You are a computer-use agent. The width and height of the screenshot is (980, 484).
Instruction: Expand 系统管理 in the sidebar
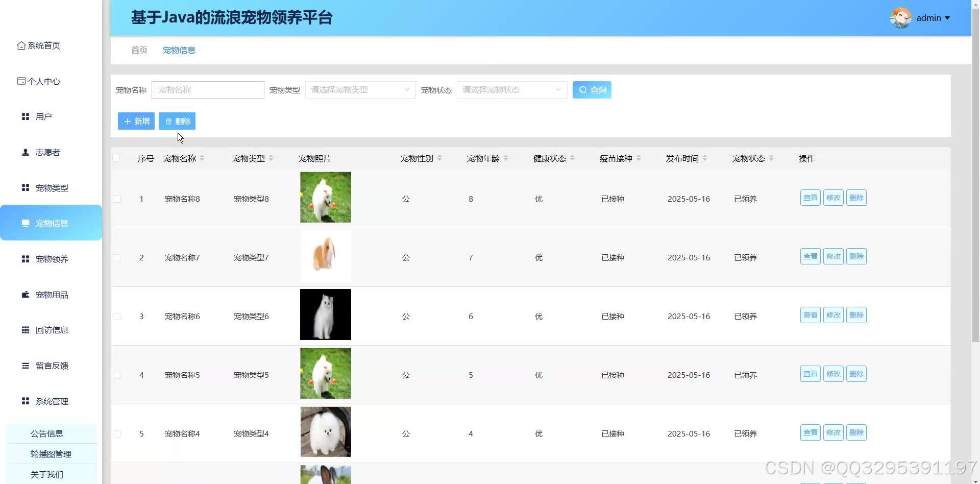coord(51,401)
